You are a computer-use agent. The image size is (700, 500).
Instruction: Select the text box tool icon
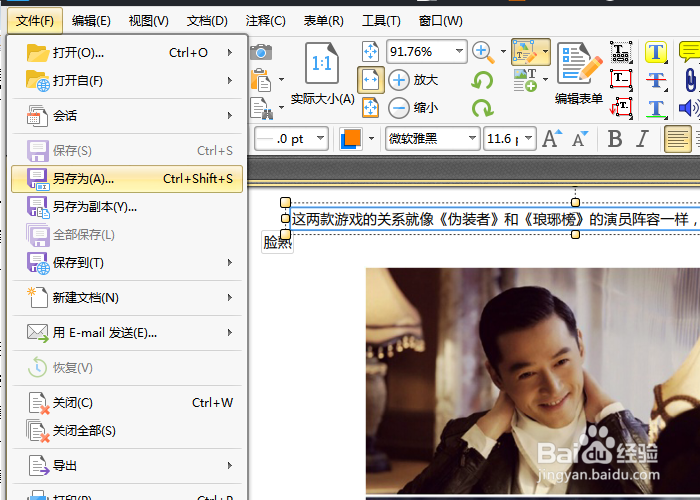621,80
